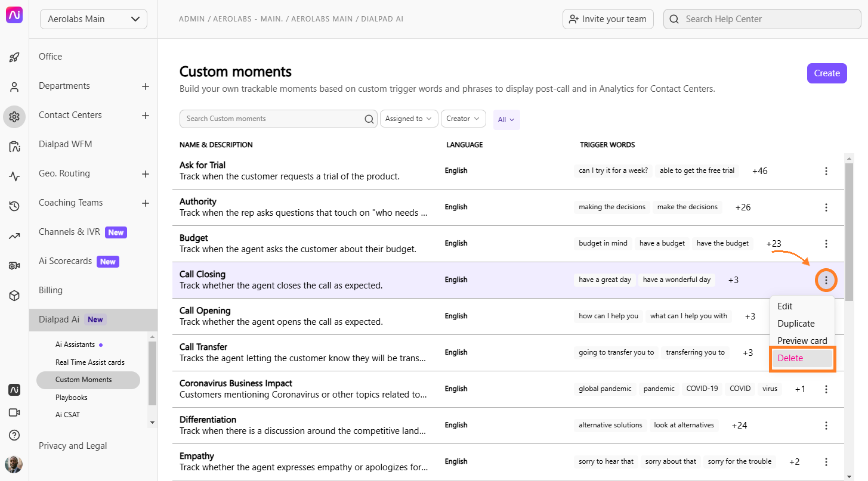Click the black Ai badge icon near bottom
The width and height of the screenshot is (868, 481).
[14, 390]
